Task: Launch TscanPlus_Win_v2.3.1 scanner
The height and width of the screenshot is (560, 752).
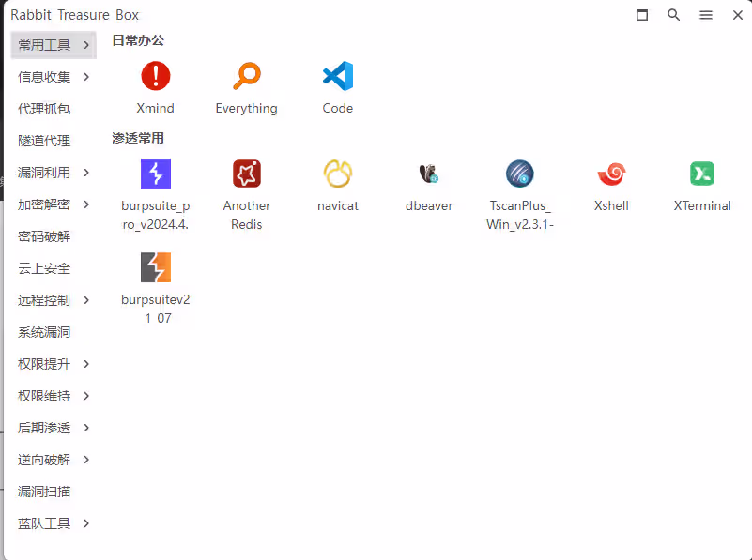Action: pos(519,174)
